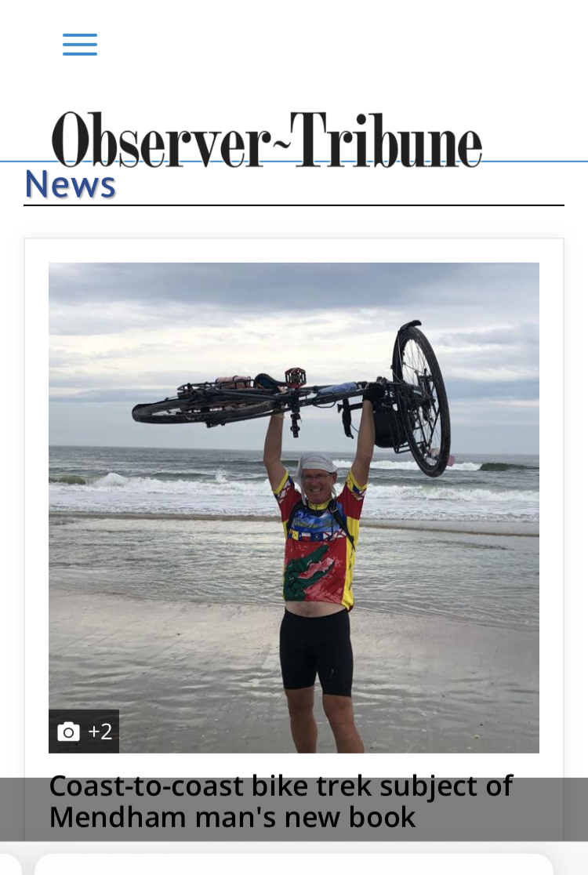Go home via the Observer-Tribune logo
The image size is (588, 875).
267,140
